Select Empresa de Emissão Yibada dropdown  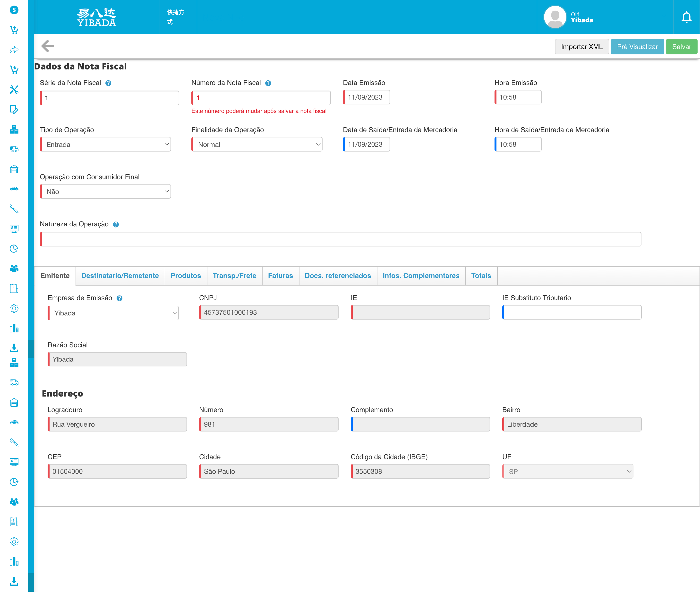coord(113,313)
